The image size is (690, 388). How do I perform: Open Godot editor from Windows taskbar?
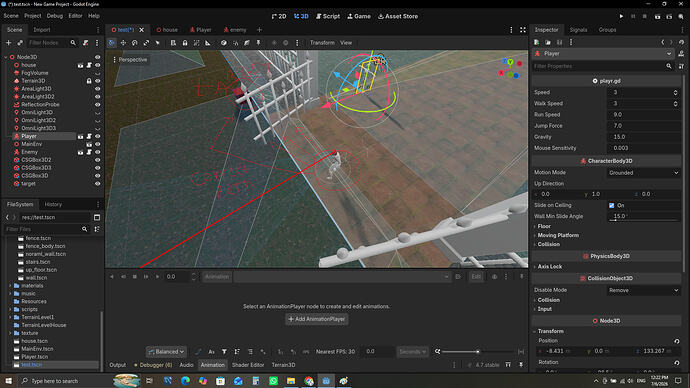326,381
